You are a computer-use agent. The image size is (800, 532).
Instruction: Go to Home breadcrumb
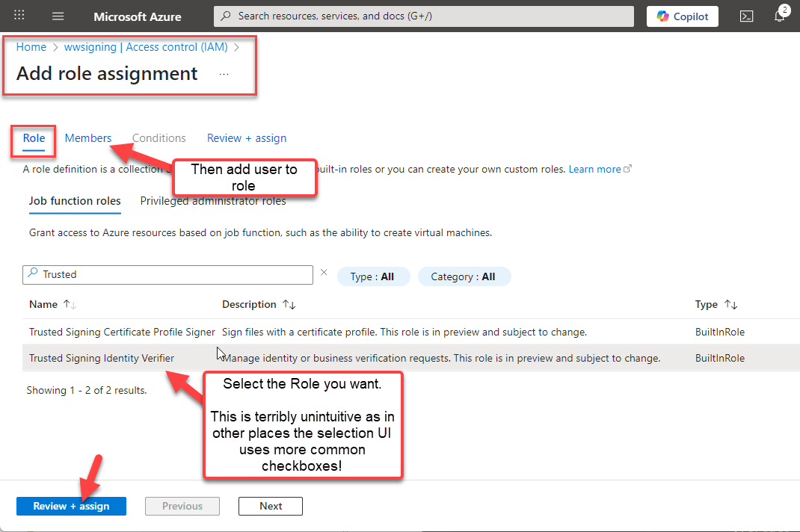31,47
